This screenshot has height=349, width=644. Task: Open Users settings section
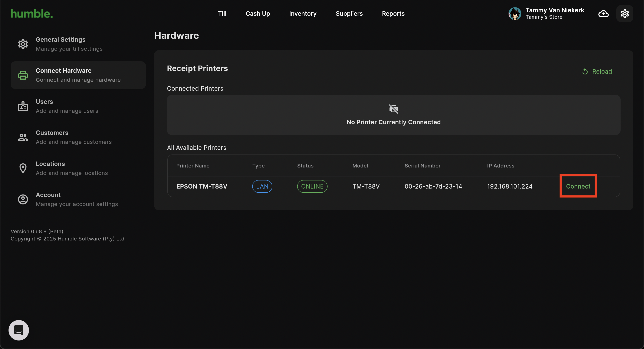[x=78, y=106]
